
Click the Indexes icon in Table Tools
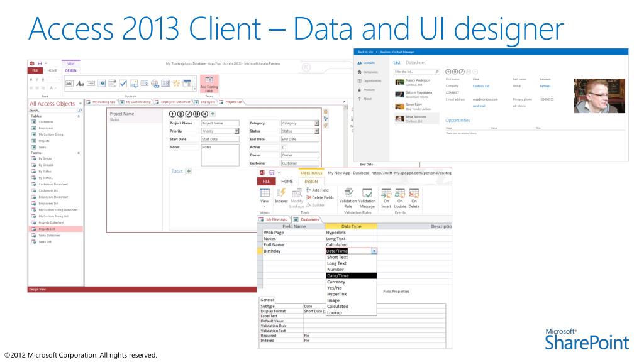281,196
